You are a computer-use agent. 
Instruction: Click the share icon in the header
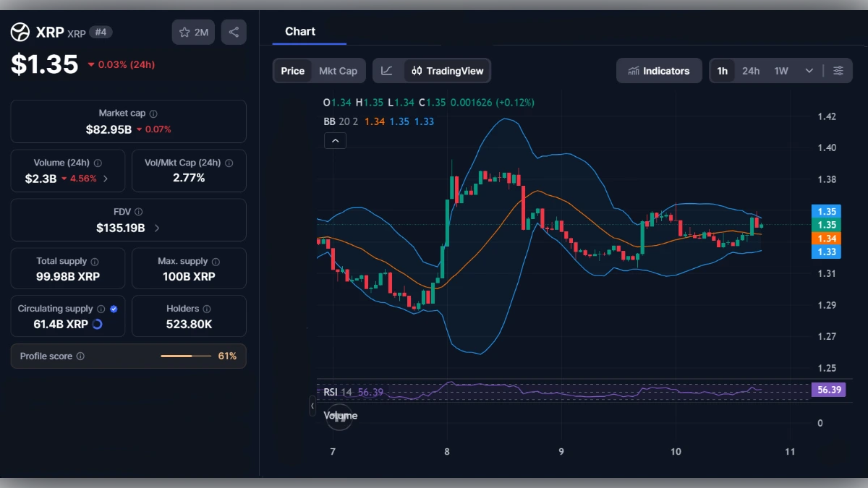pos(233,32)
